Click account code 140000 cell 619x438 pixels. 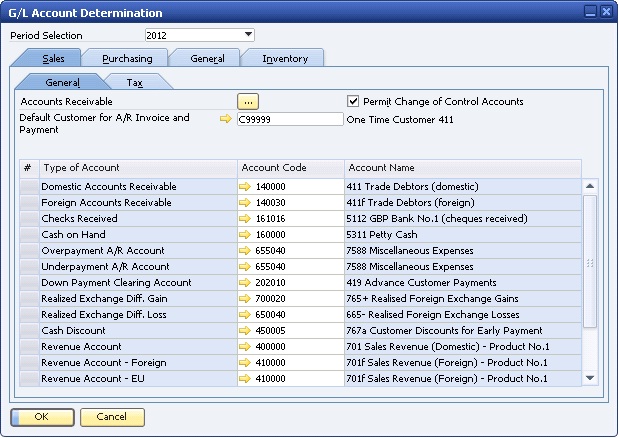(291, 186)
